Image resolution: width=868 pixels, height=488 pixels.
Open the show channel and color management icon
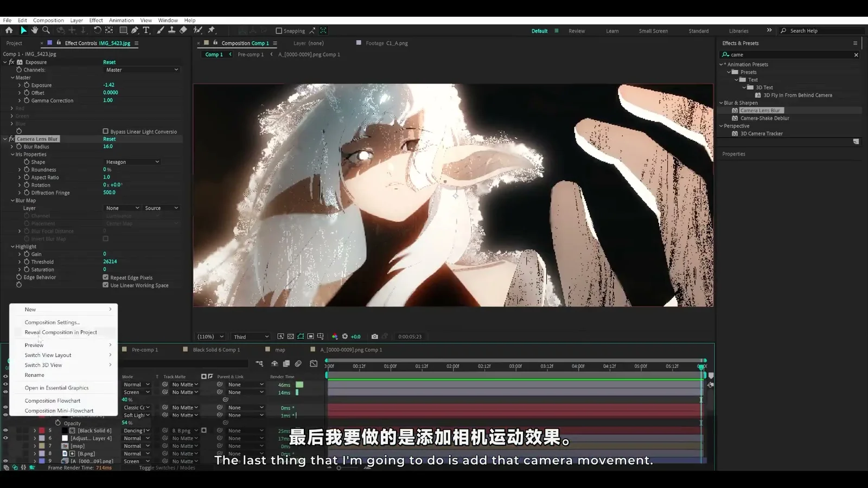tap(335, 337)
